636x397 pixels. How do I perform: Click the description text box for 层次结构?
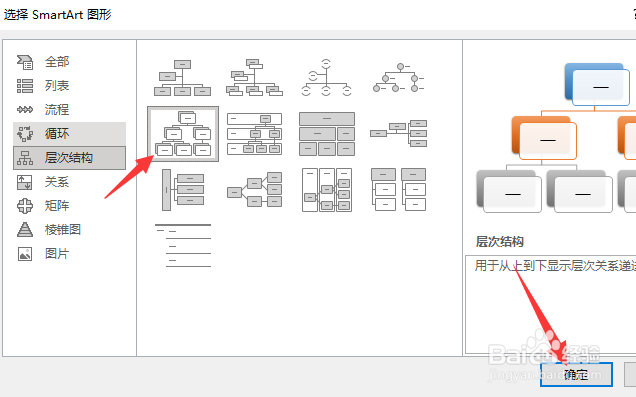550,304
